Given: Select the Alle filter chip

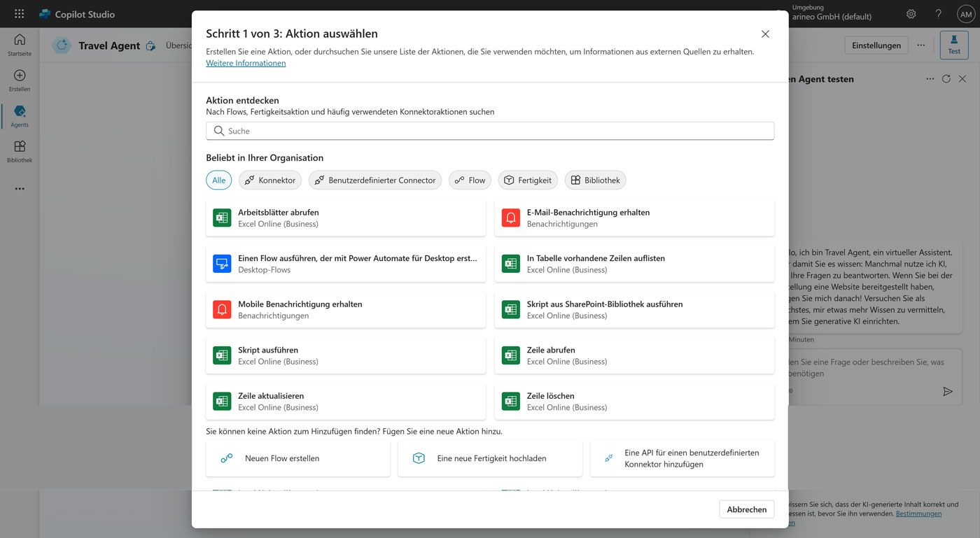Looking at the screenshot, I should pyautogui.click(x=218, y=180).
